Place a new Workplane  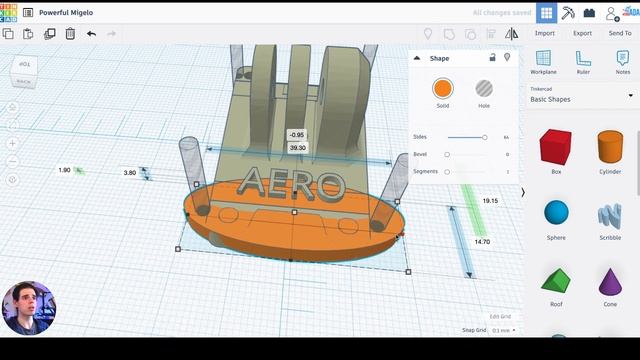pyautogui.click(x=543, y=62)
